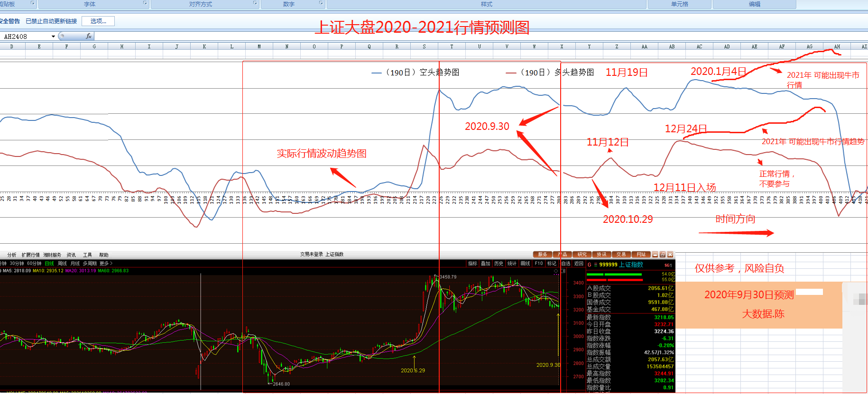Click the 昨日收盘 value 3224.36
Screen dimensions: 868x394
coord(664,332)
